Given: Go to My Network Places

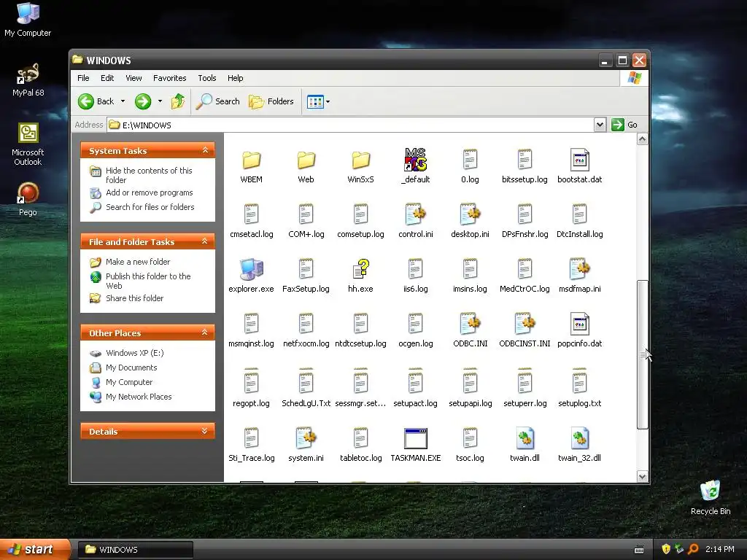Looking at the screenshot, I should (139, 397).
